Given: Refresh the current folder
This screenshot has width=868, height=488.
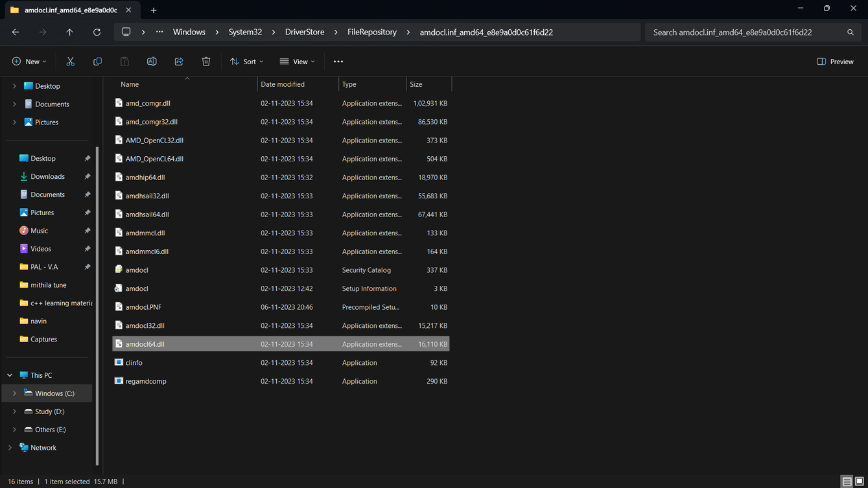Looking at the screenshot, I should pyautogui.click(x=97, y=32).
